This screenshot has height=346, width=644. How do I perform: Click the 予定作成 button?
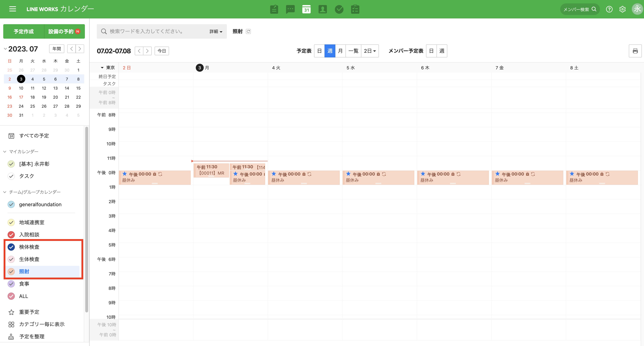(24, 31)
